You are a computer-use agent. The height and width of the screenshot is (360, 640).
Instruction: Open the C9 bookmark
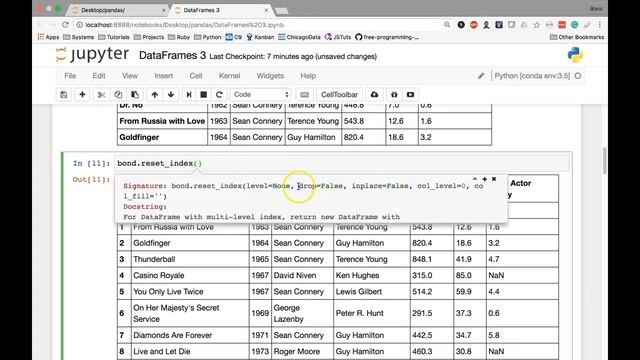pyautogui.click(x=234, y=37)
